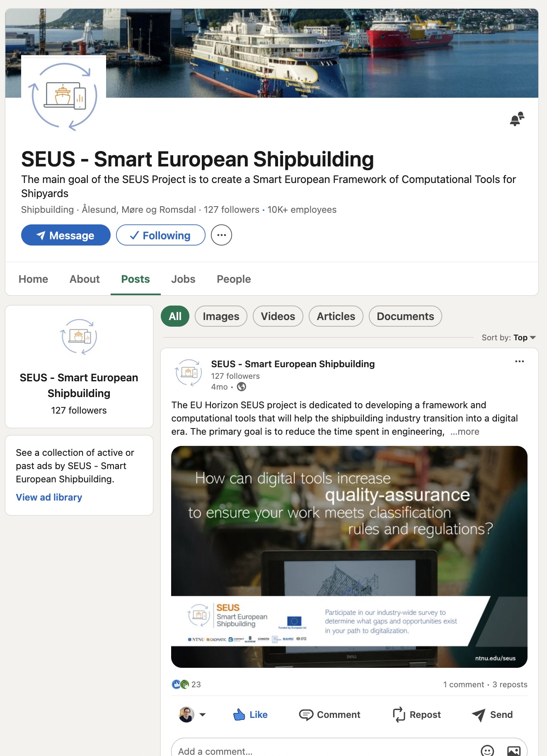The height and width of the screenshot is (756, 547).
Task: Select the Videos filter chip
Action: [278, 316]
